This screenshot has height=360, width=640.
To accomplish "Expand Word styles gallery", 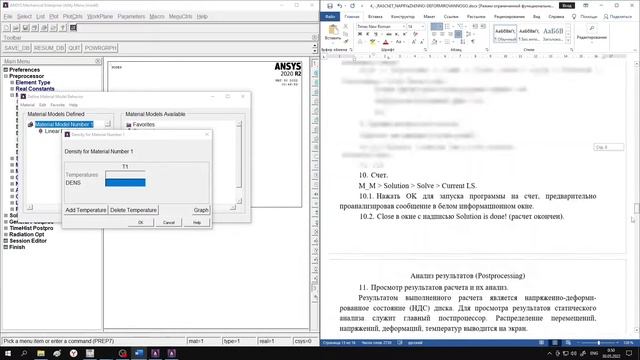I will point(568,40).
